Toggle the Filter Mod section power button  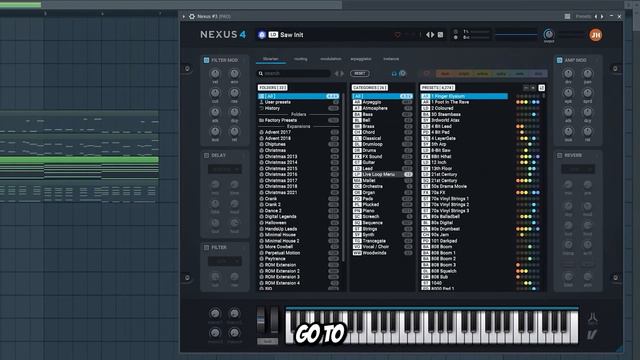[x=207, y=60]
